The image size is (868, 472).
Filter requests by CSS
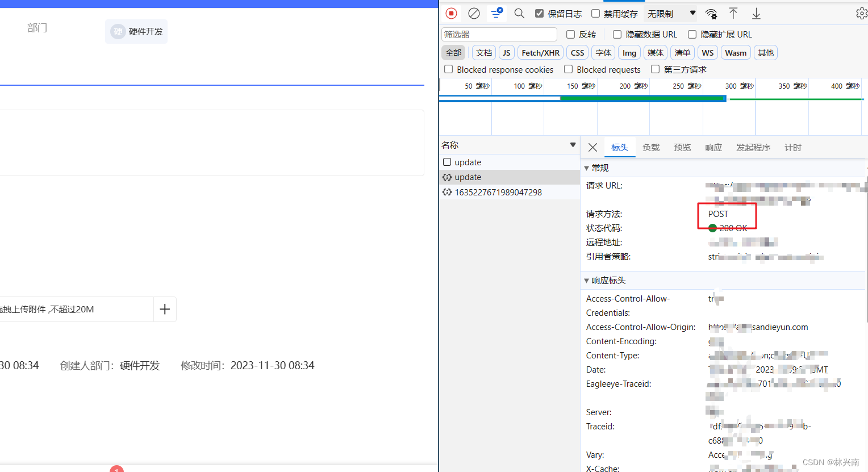(577, 53)
